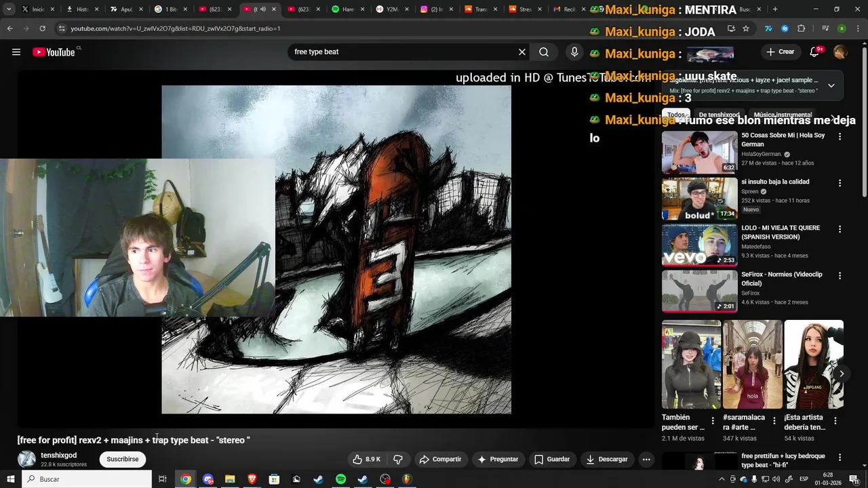The height and width of the screenshot is (488, 868).
Task: Click si insulto baja la calidad thumbnail
Action: (699, 199)
